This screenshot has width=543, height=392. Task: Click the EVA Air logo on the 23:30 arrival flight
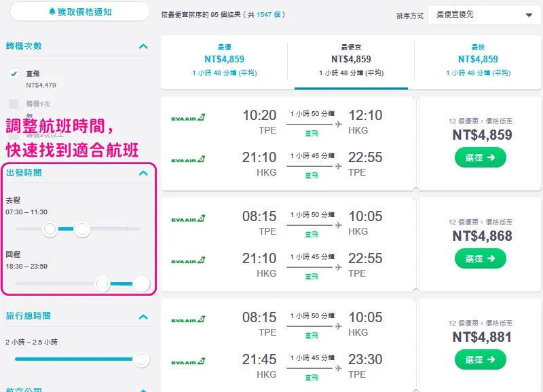[x=188, y=362]
